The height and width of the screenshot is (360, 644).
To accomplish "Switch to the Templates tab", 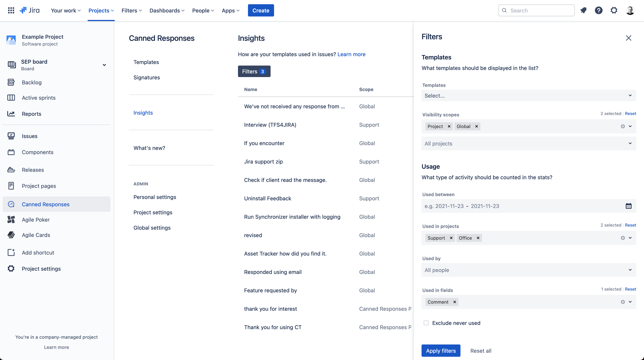I will point(146,62).
